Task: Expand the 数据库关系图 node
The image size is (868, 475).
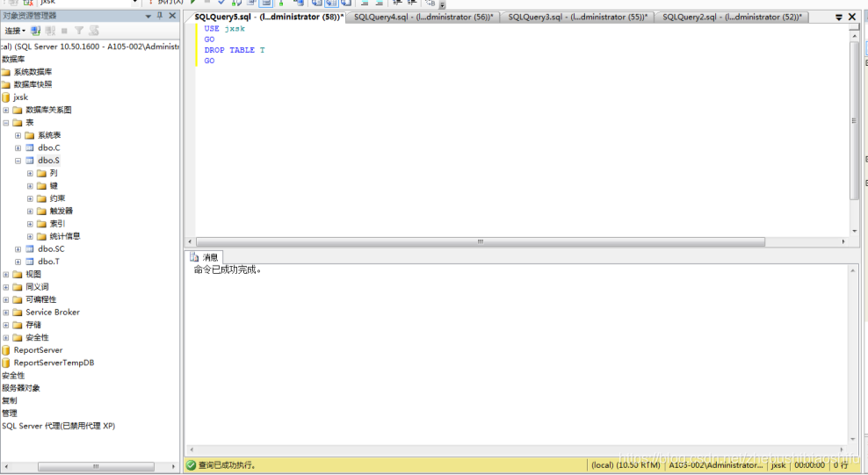Action: pyautogui.click(x=6, y=110)
